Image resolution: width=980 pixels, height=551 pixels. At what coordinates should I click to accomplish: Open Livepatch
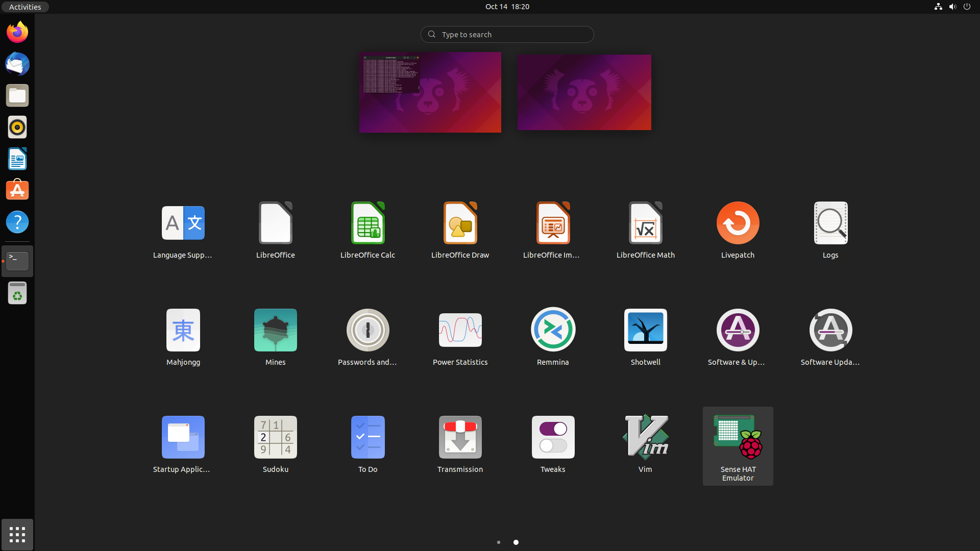click(738, 231)
